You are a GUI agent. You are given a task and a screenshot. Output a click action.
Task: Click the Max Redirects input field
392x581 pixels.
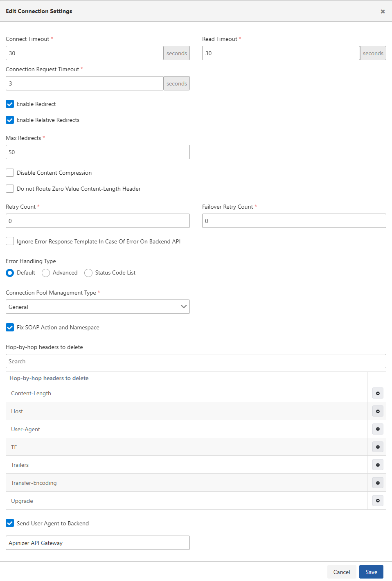coord(98,152)
